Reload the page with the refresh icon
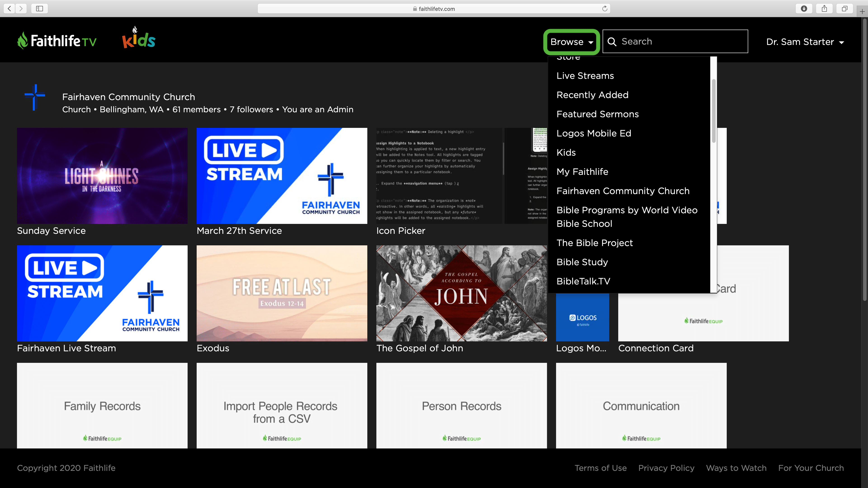 pos(605,8)
